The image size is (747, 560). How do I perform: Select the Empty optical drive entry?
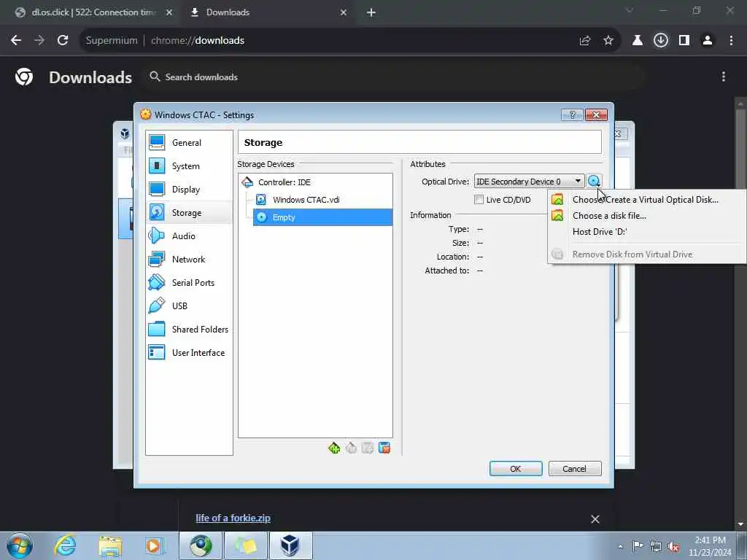pos(322,217)
